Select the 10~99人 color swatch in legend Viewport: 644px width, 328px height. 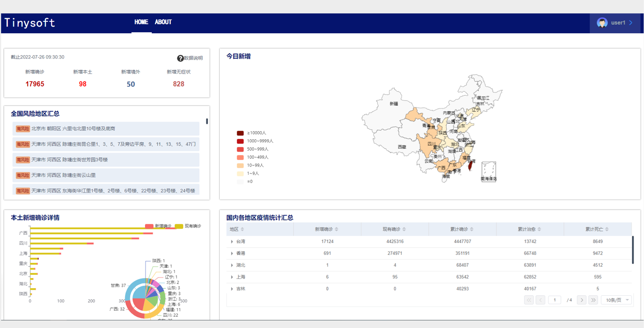coord(240,165)
